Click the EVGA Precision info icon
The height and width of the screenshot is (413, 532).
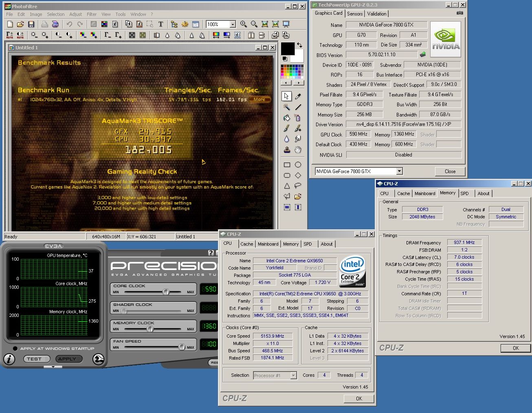point(9,359)
